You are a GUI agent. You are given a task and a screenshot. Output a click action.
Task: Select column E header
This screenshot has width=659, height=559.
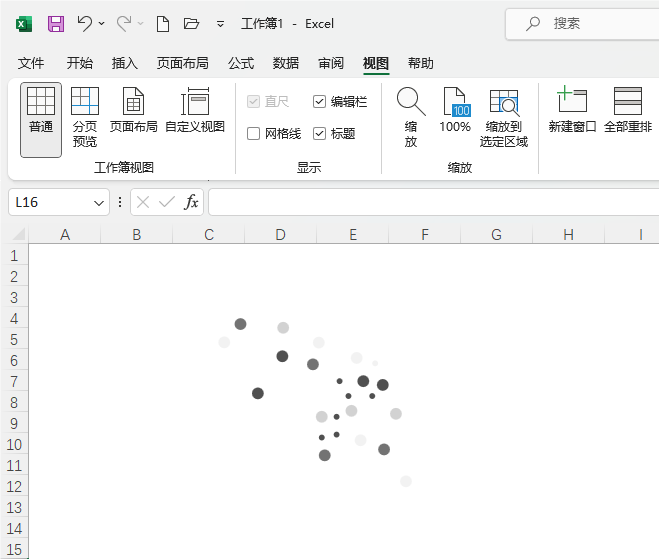[353, 235]
